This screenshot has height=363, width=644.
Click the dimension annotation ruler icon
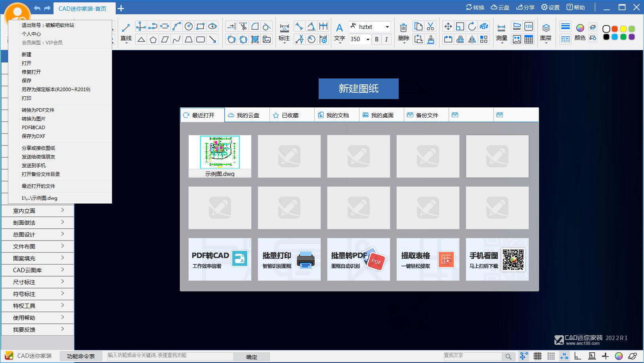(284, 28)
